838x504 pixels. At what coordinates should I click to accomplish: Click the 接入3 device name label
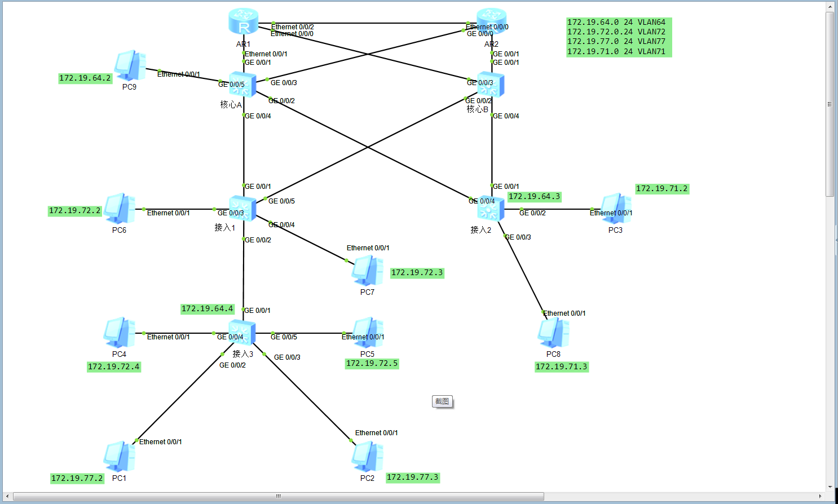243,354
